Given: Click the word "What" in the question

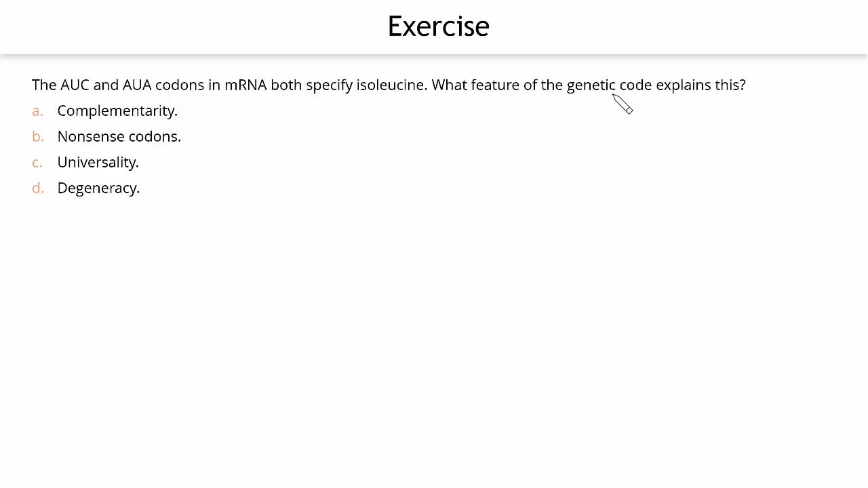Looking at the screenshot, I should [x=449, y=85].
